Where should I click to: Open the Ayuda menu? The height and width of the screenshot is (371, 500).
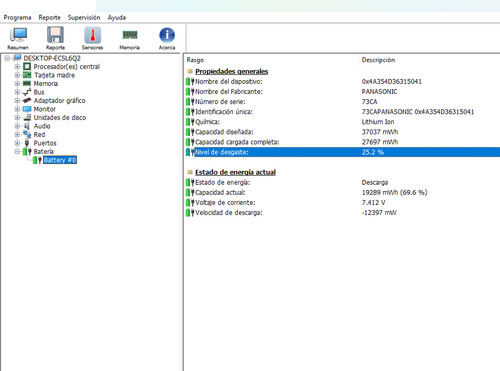coord(117,17)
